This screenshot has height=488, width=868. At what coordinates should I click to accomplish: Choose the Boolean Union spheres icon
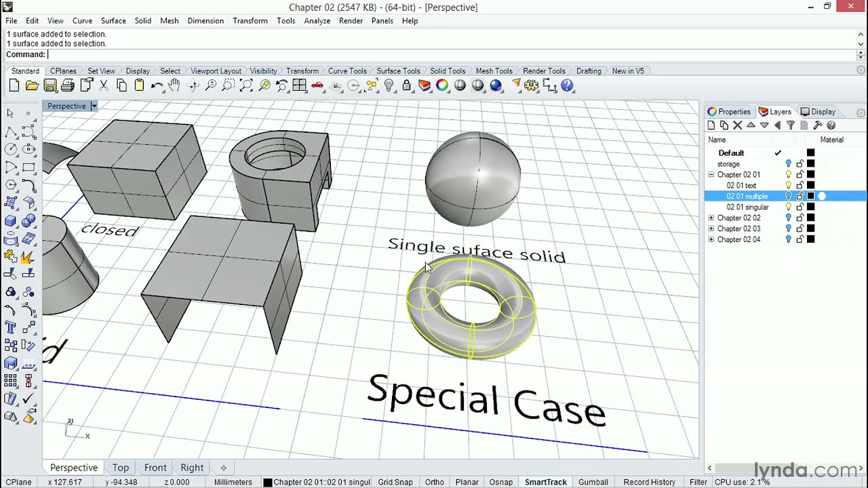point(28,221)
